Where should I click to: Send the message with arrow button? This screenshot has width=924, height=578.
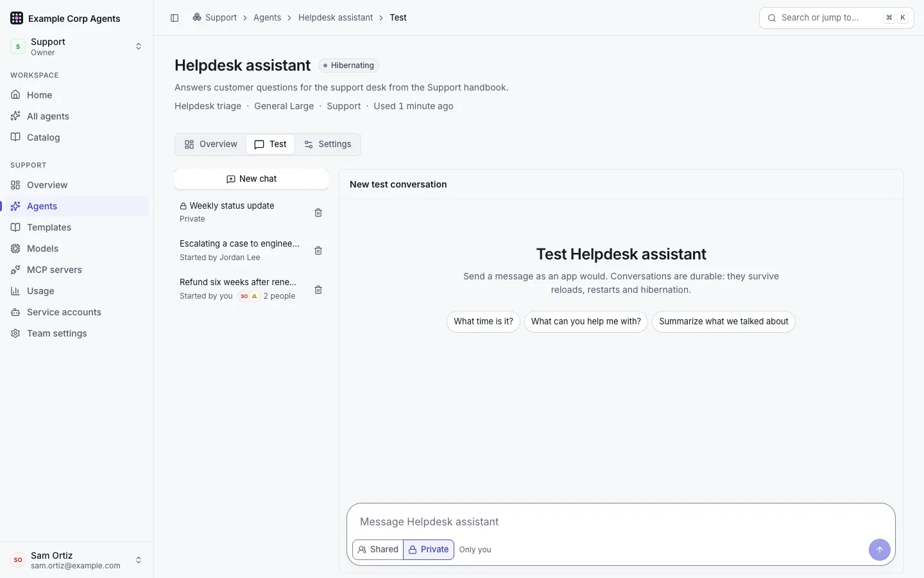click(x=880, y=550)
